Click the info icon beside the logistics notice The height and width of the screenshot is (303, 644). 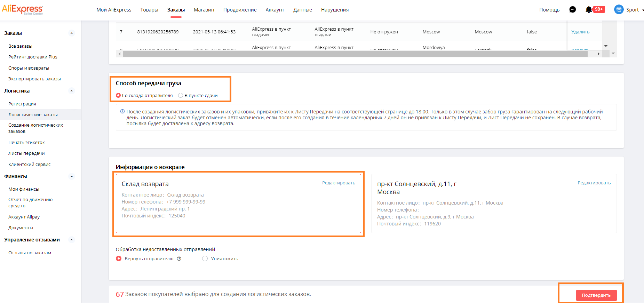(122, 112)
